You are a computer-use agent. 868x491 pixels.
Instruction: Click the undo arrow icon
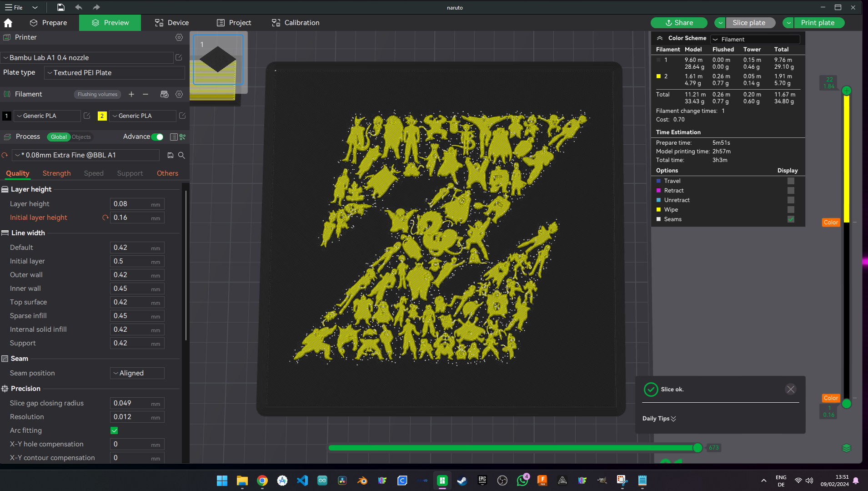(x=79, y=7)
